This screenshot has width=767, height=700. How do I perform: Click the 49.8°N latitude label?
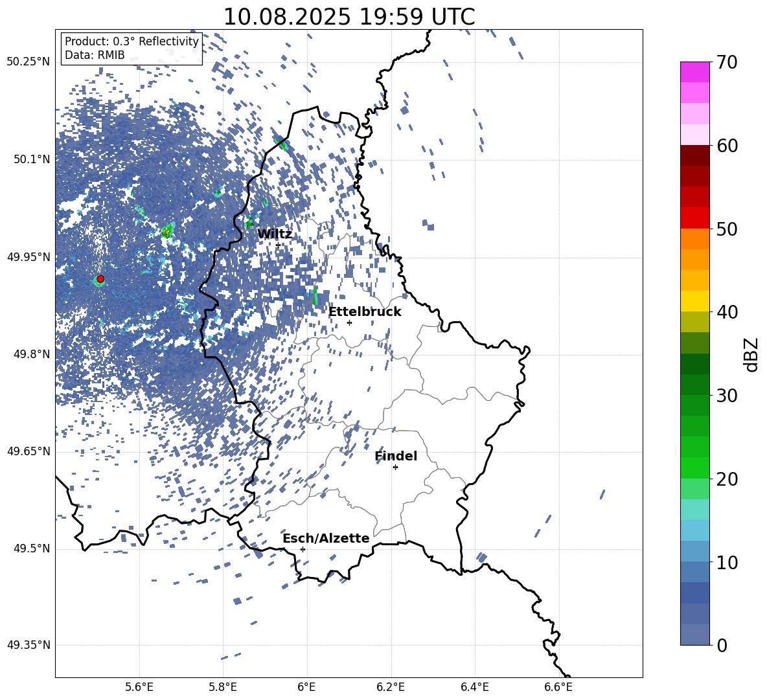tap(32, 354)
